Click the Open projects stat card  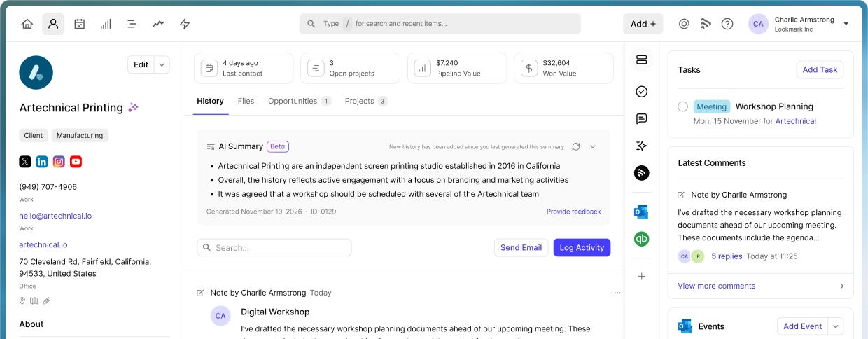351,68
